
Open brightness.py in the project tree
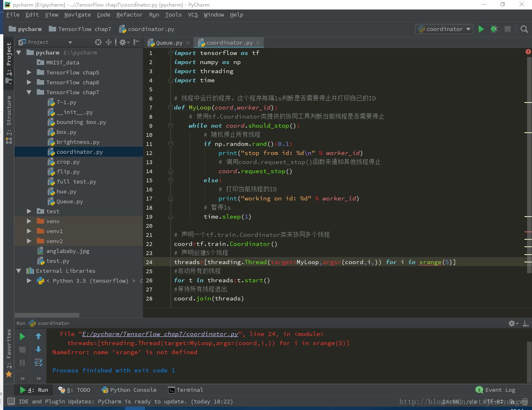click(78, 142)
